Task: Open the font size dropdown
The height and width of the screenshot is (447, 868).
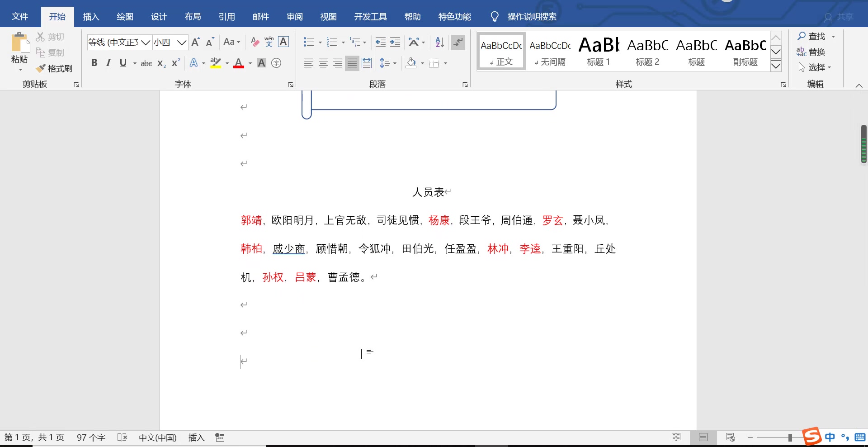Action: [x=182, y=43]
